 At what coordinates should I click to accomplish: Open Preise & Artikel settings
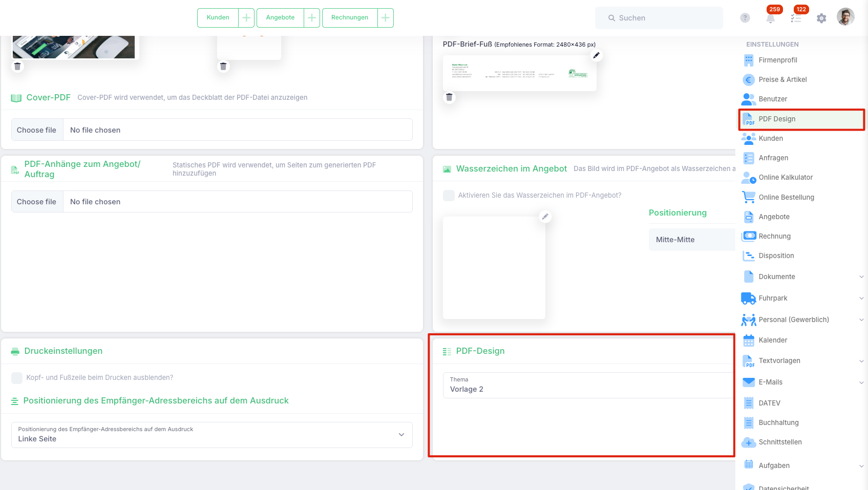point(782,79)
